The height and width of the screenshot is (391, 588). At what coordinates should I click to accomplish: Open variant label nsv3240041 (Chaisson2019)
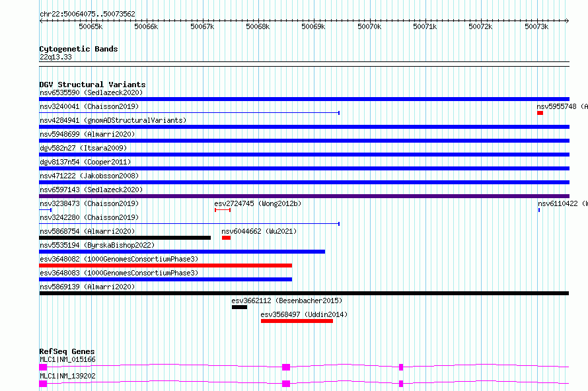coord(89,106)
